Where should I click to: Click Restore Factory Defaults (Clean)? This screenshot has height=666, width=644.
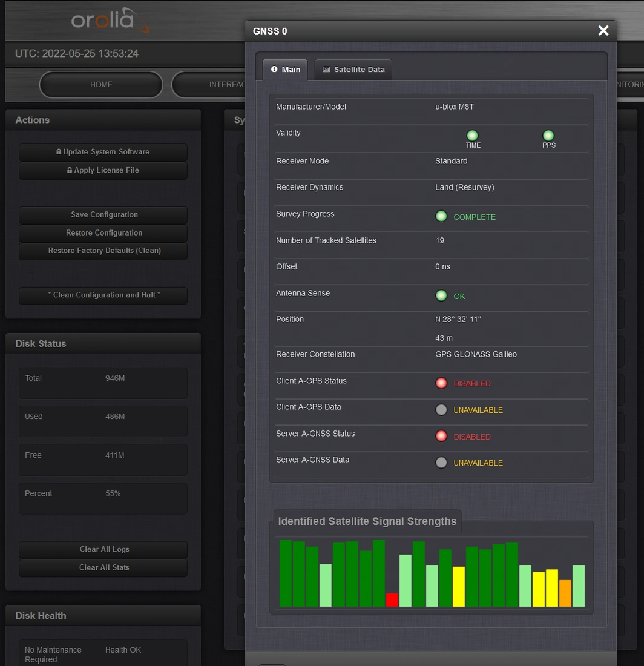(103, 251)
